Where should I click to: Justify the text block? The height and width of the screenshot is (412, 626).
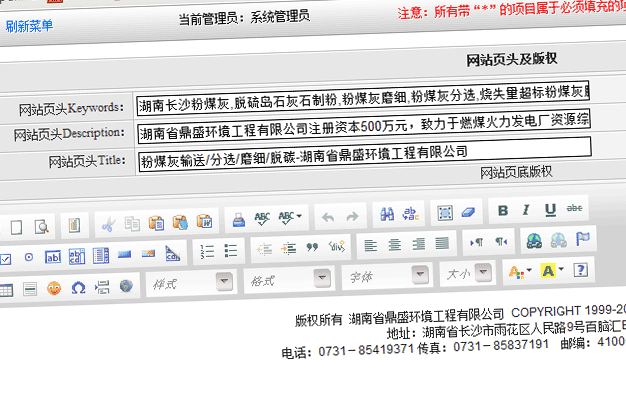442,243
